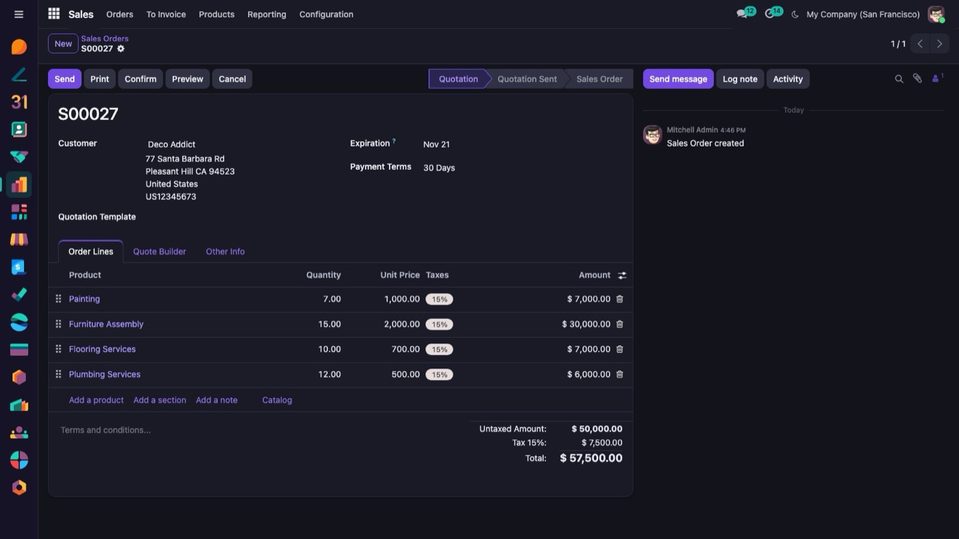Open the apps grid home menu

[54, 13]
